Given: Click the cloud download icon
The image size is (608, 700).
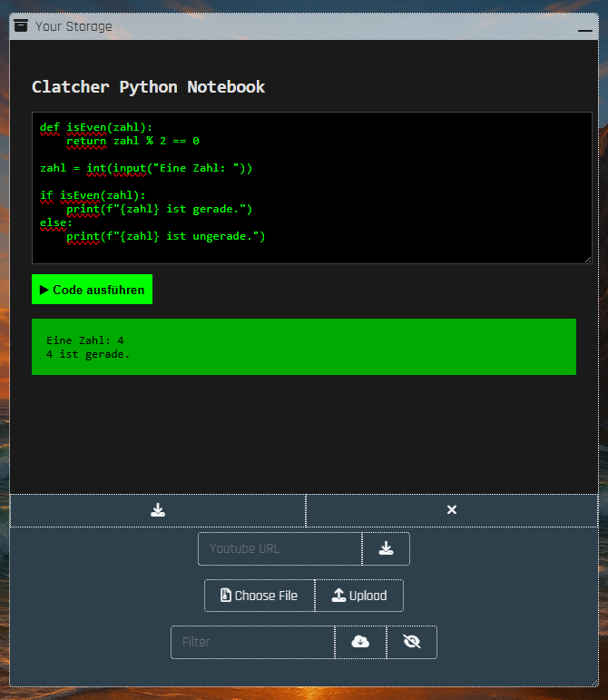Looking at the screenshot, I should (360, 642).
